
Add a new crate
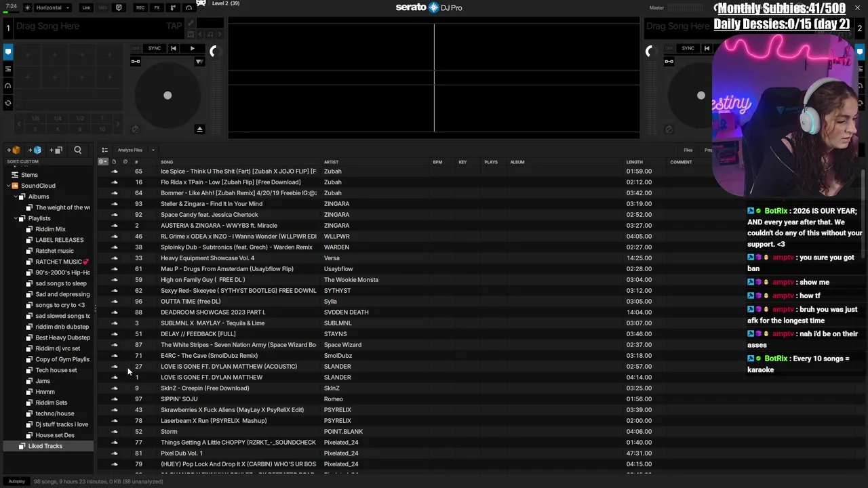click(14, 150)
